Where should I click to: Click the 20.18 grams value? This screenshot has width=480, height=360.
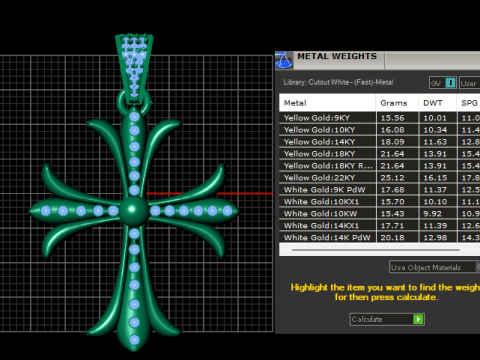(x=392, y=237)
